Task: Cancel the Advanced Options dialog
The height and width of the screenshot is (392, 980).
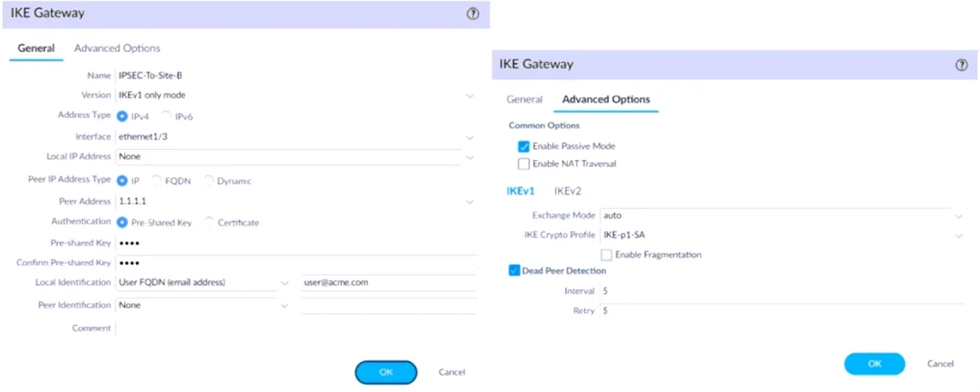Action: pyautogui.click(x=940, y=364)
